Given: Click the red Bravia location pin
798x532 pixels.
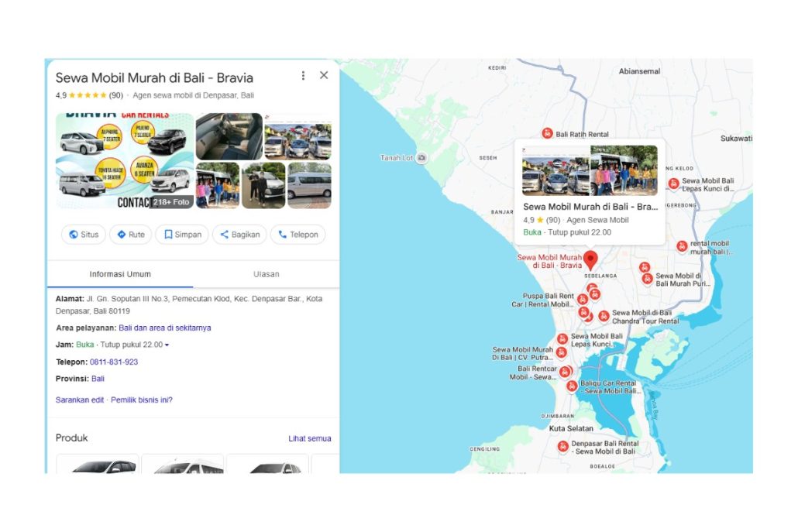Looking at the screenshot, I should coord(590,259).
